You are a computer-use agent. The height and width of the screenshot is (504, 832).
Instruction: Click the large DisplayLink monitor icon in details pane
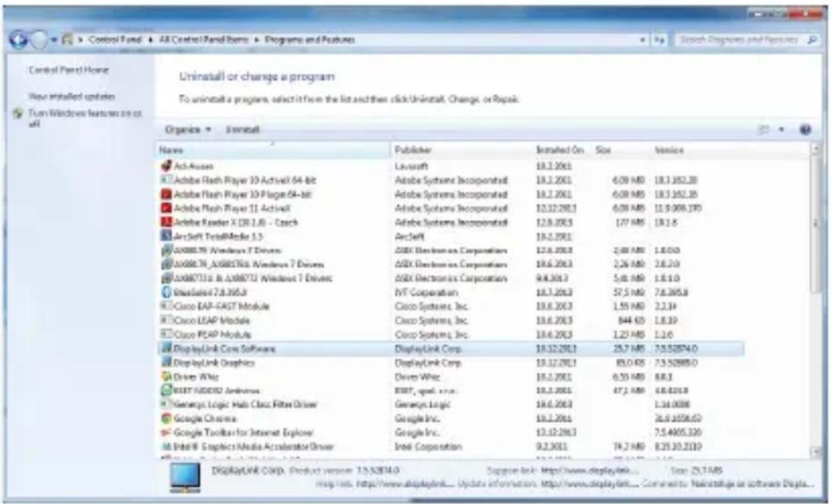[x=185, y=477]
